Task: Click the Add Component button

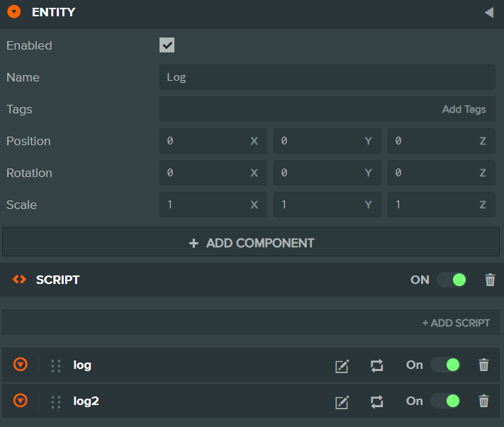Action: coord(252,243)
